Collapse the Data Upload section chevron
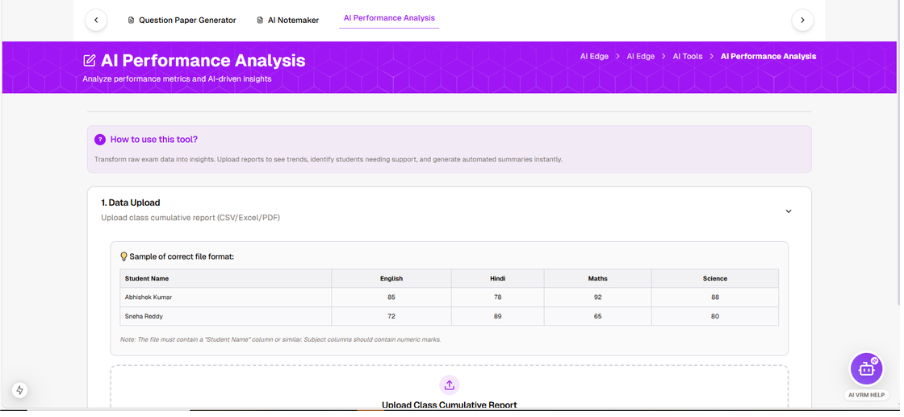The image size is (904, 417). (x=789, y=211)
